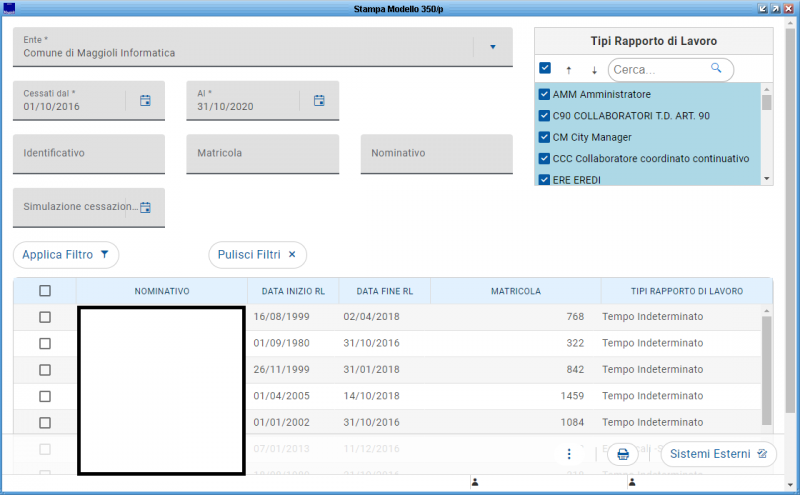Click Pulisci Filtri button

(257, 255)
